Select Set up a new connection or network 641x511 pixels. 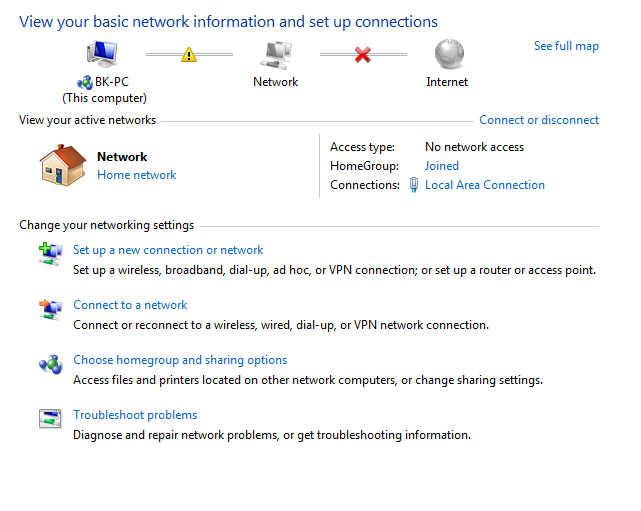(x=168, y=250)
